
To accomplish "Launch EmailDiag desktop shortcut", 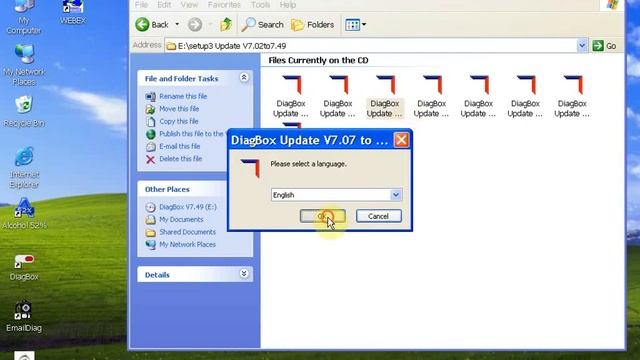I will [x=24, y=317].
